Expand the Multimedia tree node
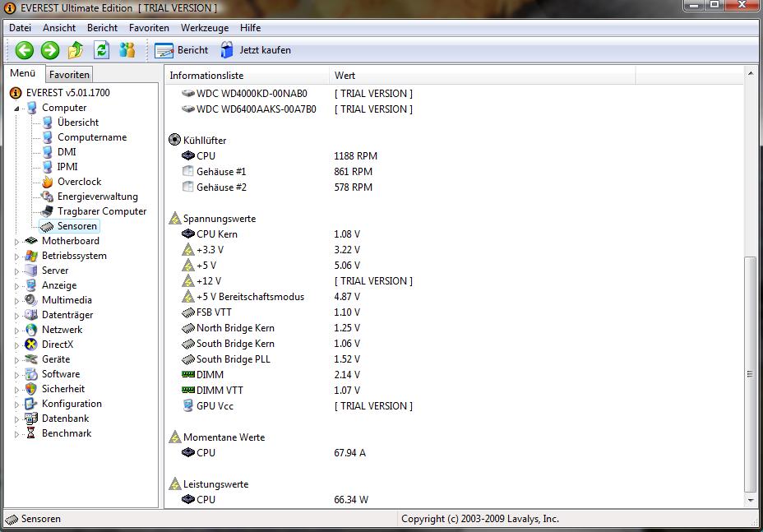Image resolution: width=763 pixels, height=532 pixels. (16, 301)
